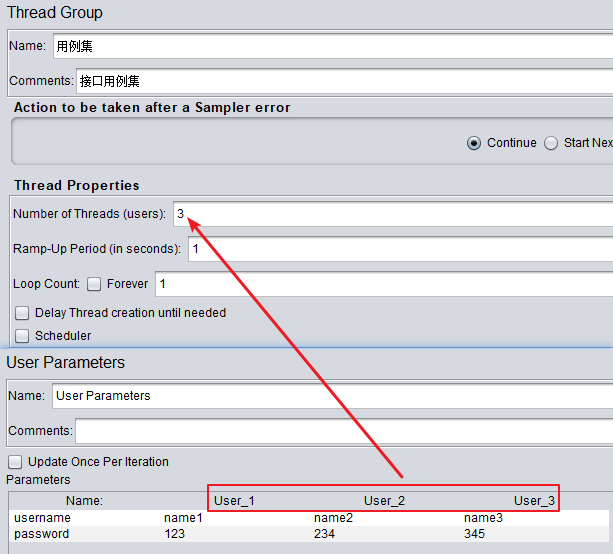The image size is (613, 554).
Task: Click the 'name3' table cell
Action: (534, 518)
